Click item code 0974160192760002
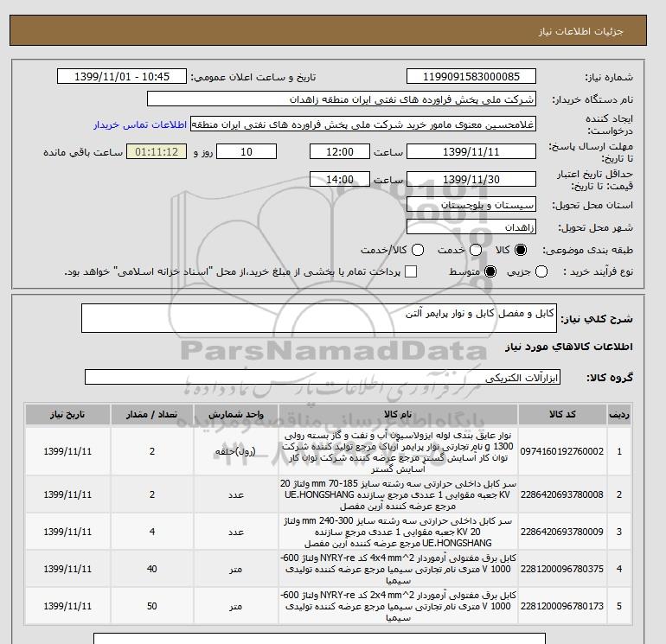Viewport: 666px width, 644px height. [x=562, y=451]
